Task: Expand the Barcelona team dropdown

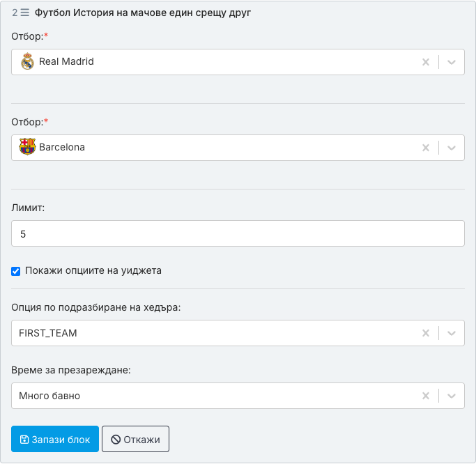Action: coord(452,148)
